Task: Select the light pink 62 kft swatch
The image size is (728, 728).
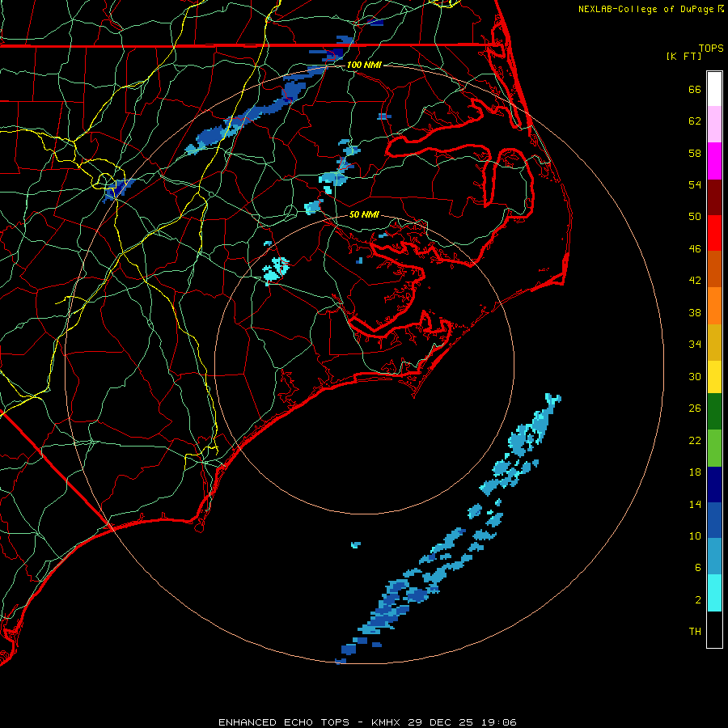Action: tap(714, 125)
